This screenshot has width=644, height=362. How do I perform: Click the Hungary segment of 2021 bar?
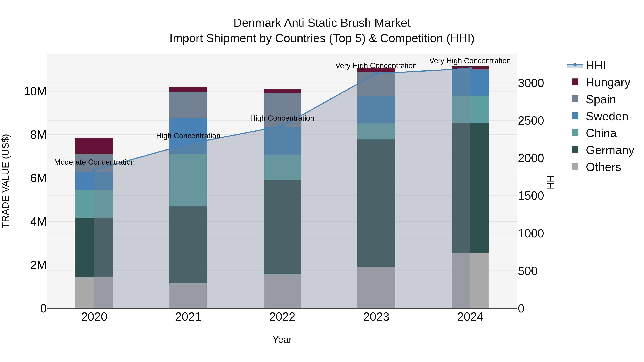pos(188,89)
